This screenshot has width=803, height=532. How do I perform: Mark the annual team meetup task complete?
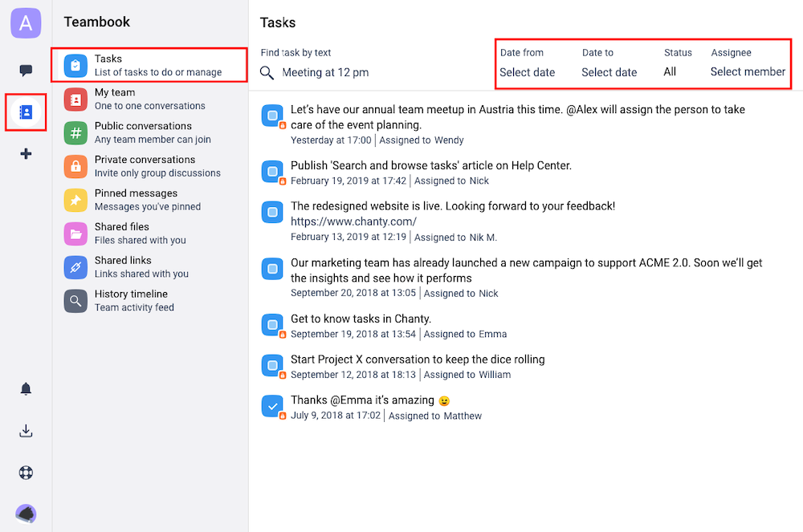pos(272,115)
